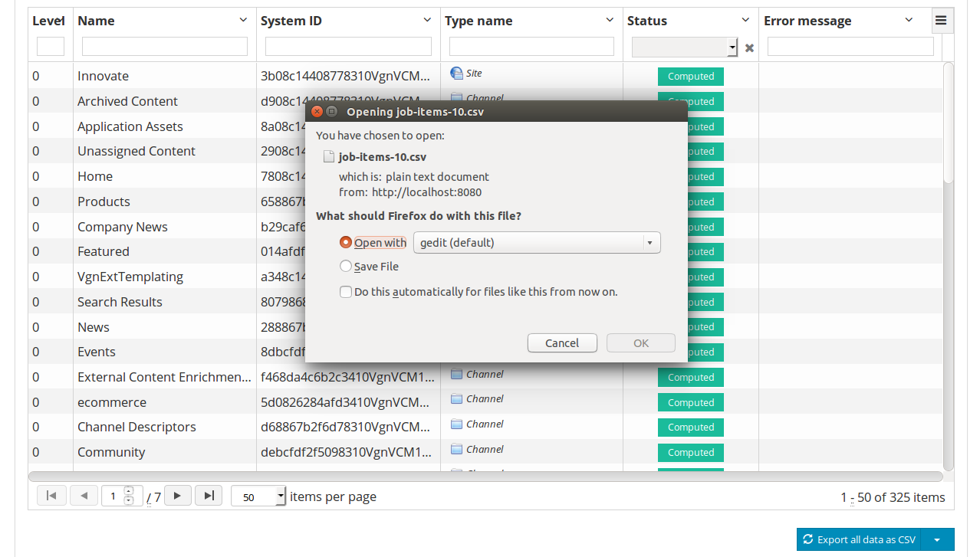980x557 pixels.
Task: Check Do this automatically for files like this
Action: (346, 292)
